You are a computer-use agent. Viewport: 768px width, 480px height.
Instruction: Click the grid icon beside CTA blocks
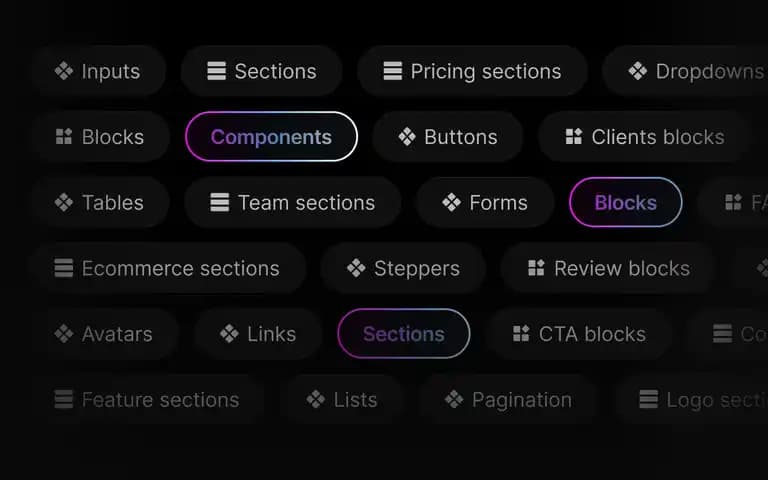point(521,334)
